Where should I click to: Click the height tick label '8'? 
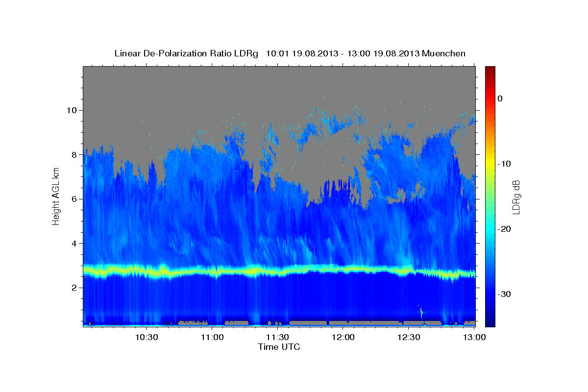click(x=74, y=155)
